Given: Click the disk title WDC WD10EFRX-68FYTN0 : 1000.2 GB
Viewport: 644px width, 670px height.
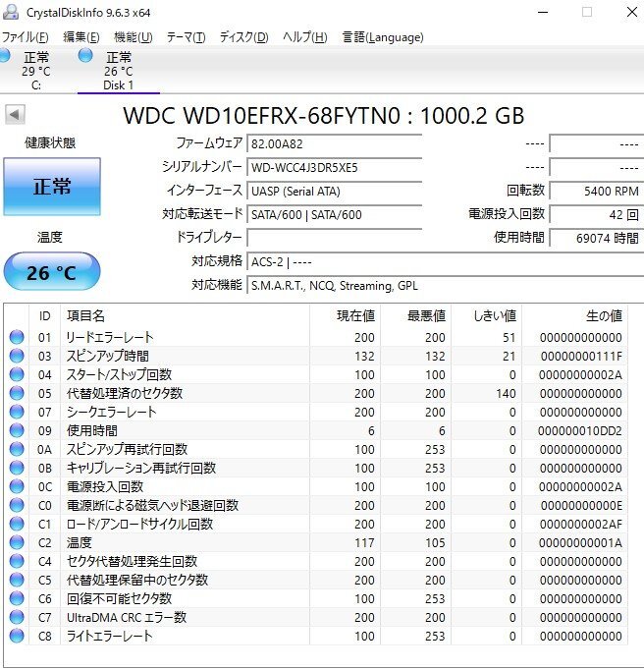Looking at the screenshot, I should pyautogui.click(x=324, y=115).
